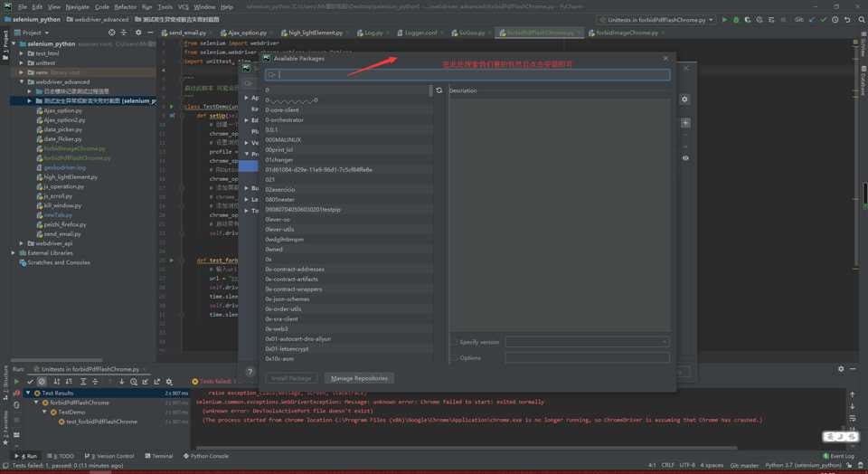This screenshot has width=868, height=474.
Task: Run with coverage from the top toolbar
Action: click(748, 19)
